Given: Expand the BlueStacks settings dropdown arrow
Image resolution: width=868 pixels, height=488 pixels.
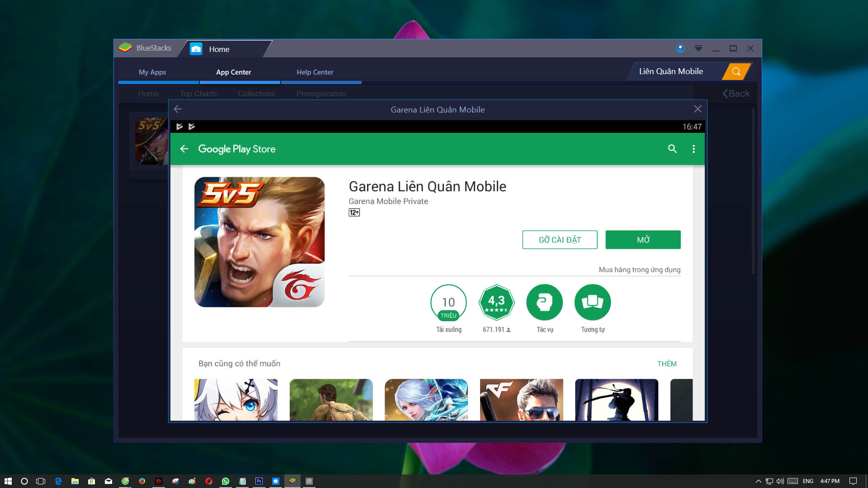Looking at the screenshot, I should (x=698, y=48).
